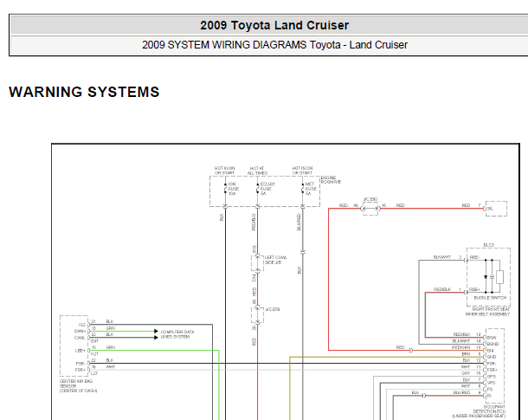528x420 pixels.
Task: Click "RIGHT FRONT SEAT INNER BELT ASSEMBLY" text
Action: pyautogui.click(x=487, y=312)
